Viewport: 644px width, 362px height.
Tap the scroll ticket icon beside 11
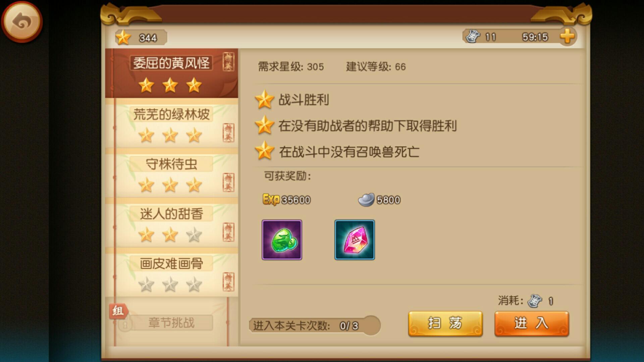(473, 36)
